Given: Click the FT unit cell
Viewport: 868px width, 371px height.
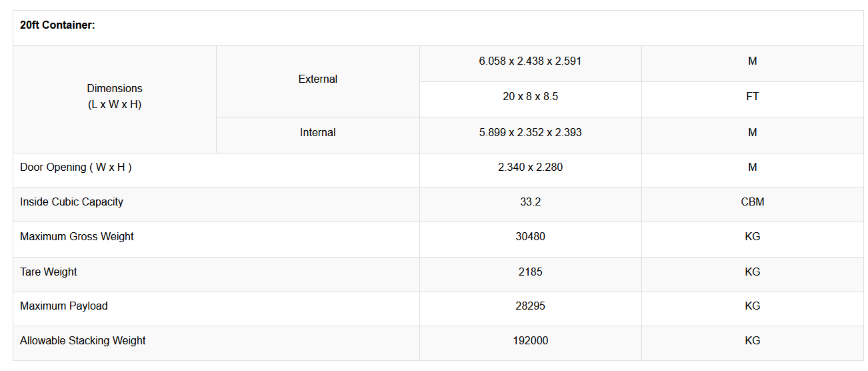Looking at the screenshot, I should tap(752, 97).
